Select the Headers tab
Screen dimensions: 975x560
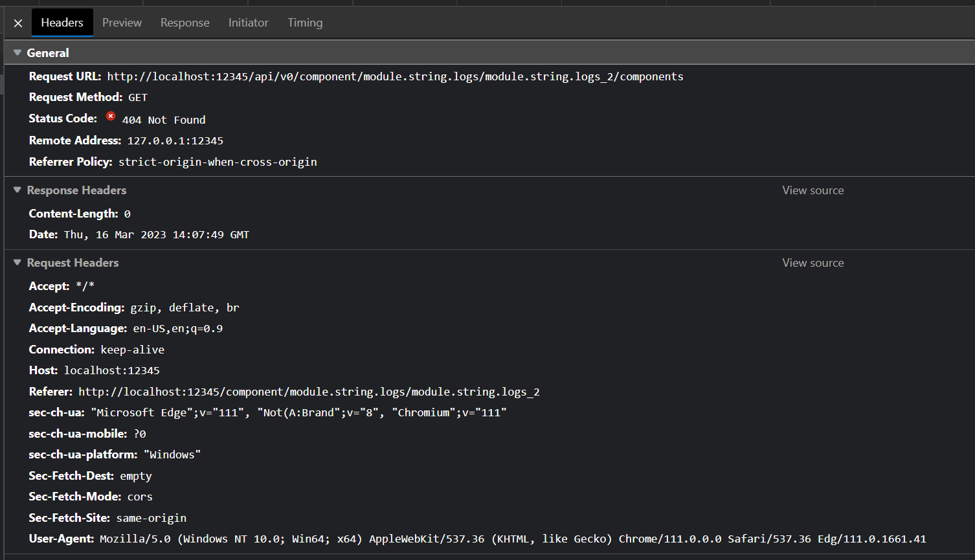coord(62,22)
